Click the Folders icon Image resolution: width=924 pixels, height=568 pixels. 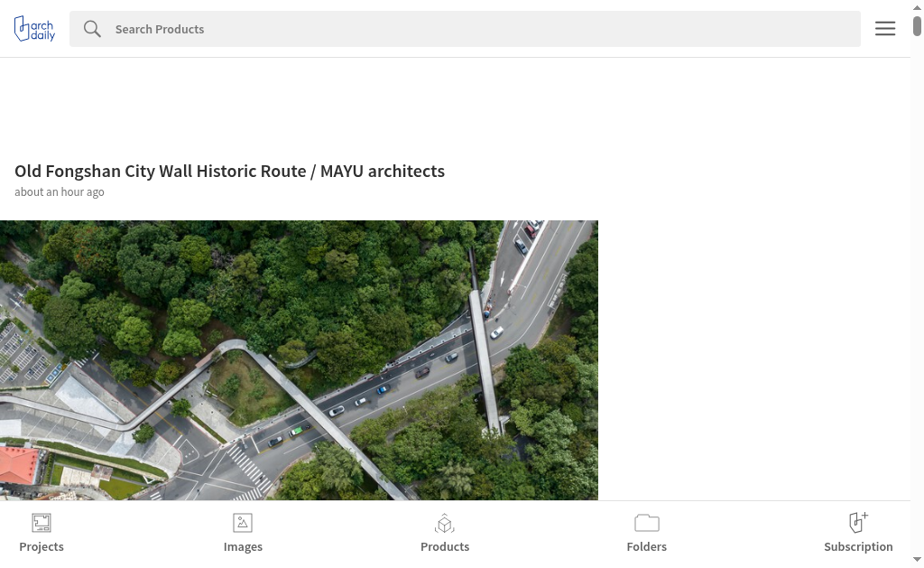point(646,523)
